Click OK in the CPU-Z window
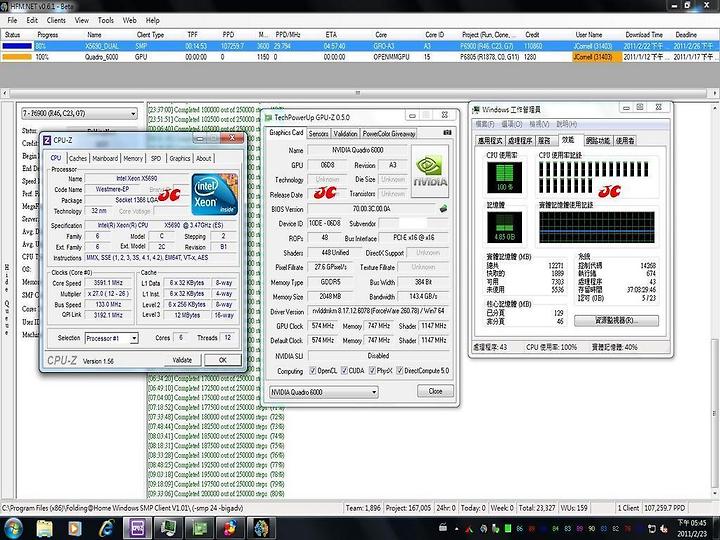This screenshot has width=720, height=540. click(x=223, y=360)
